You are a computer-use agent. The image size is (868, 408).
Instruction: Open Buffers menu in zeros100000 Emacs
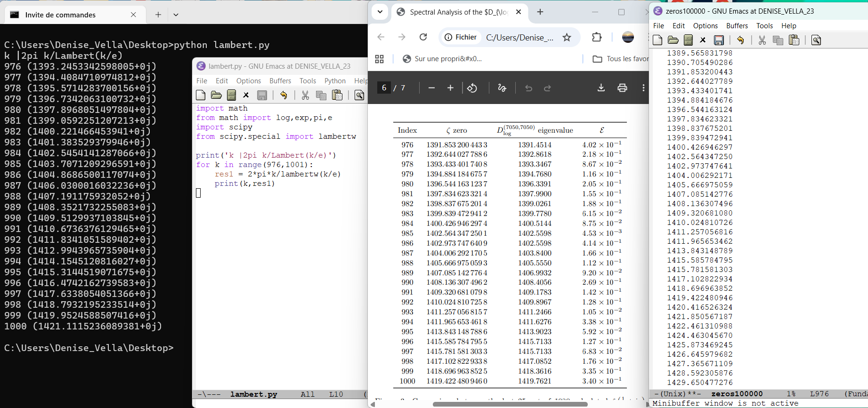click(737, 26)
